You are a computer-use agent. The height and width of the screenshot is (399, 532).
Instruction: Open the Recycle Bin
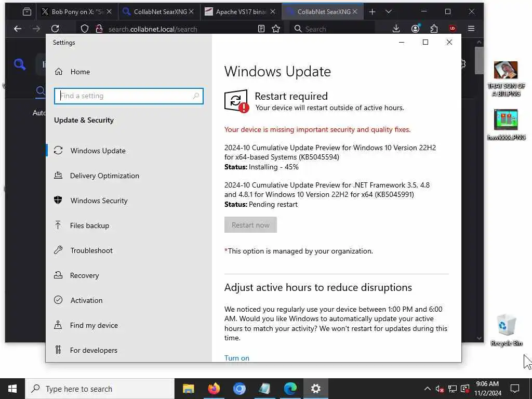[x=506, y=330]
